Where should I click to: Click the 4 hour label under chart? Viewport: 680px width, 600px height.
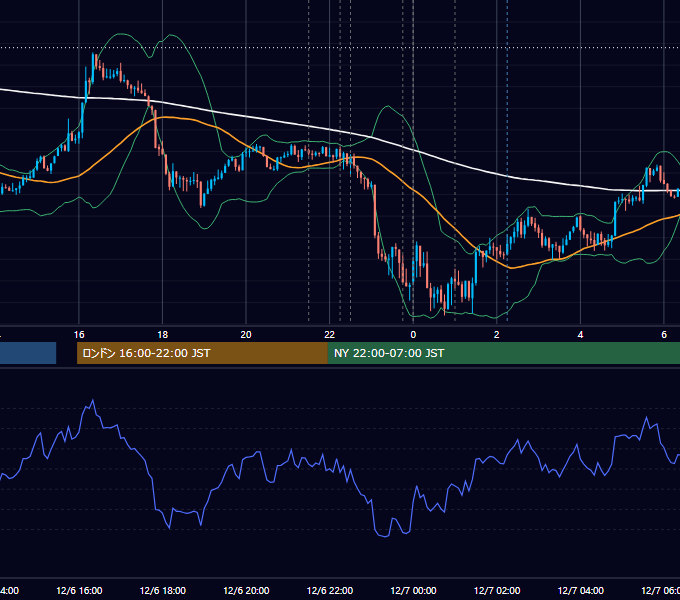(580, 335)
